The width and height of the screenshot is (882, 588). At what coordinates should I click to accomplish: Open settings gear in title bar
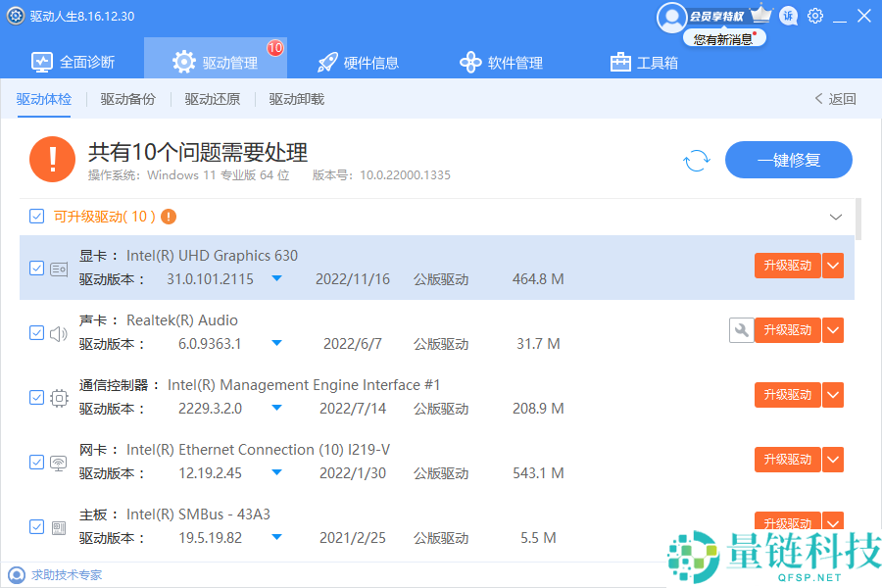tap(815, 16)
